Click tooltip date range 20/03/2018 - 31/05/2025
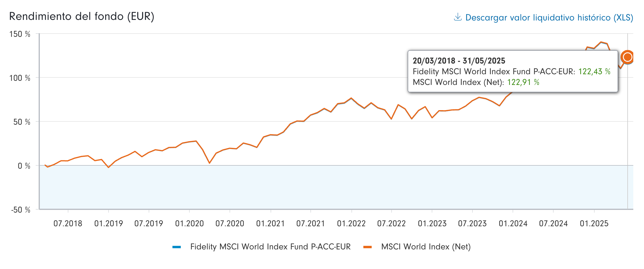 pos(459,61)
